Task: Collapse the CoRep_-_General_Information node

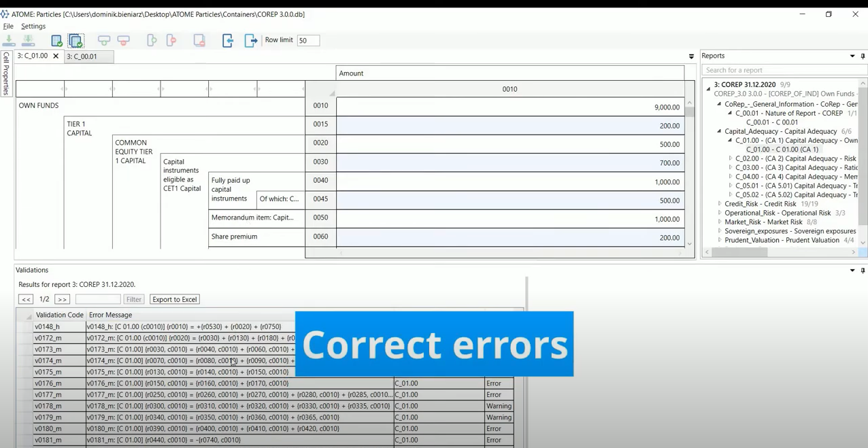Action: [x=719, y=104]
